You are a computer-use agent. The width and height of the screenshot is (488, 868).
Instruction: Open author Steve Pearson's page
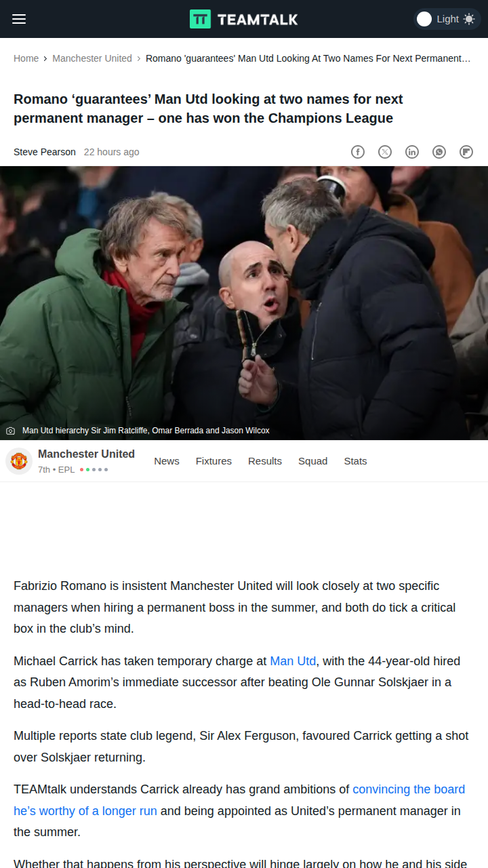(x=45, y=152)
